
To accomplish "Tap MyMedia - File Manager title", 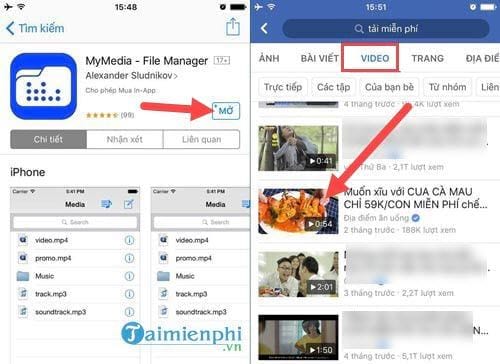I will pyautogui.click(x=147, y=61).
